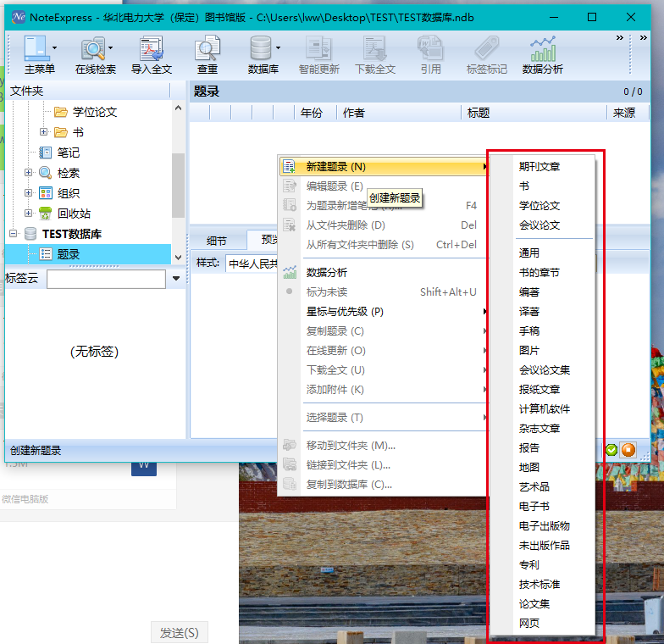Click the 学位论文 folder icon in tree

(x=61, y=112)
